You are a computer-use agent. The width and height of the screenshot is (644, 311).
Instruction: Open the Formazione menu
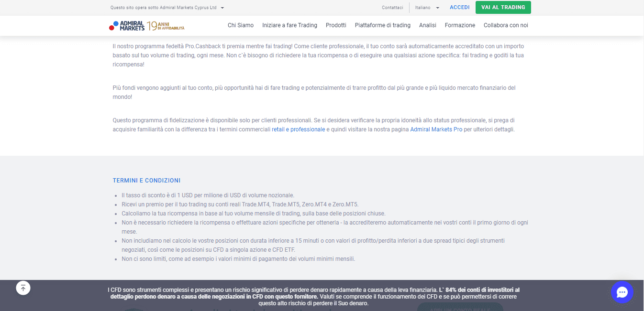460,25
